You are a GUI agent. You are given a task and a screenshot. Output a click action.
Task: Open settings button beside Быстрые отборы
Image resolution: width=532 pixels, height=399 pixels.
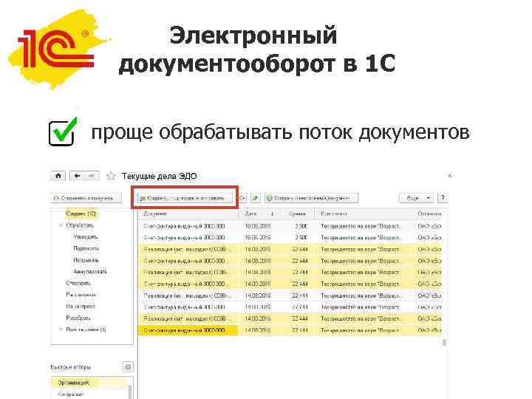[128, 366]
